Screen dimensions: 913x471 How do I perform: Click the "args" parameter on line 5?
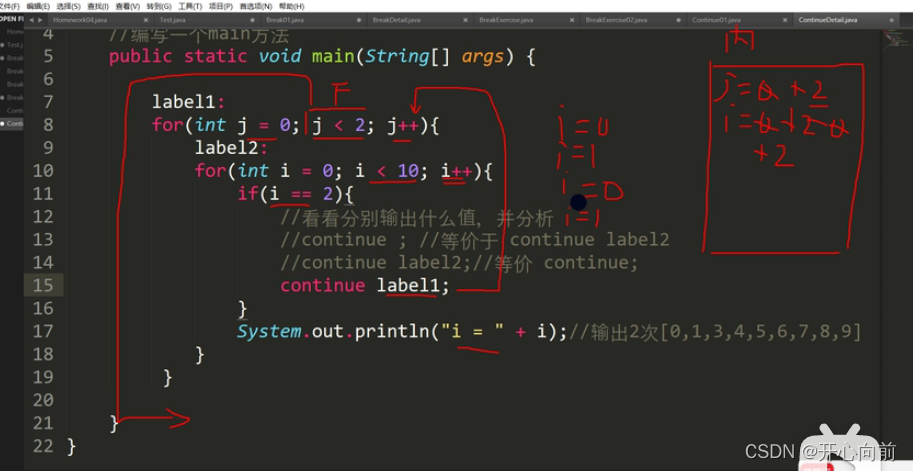point(483,58)
